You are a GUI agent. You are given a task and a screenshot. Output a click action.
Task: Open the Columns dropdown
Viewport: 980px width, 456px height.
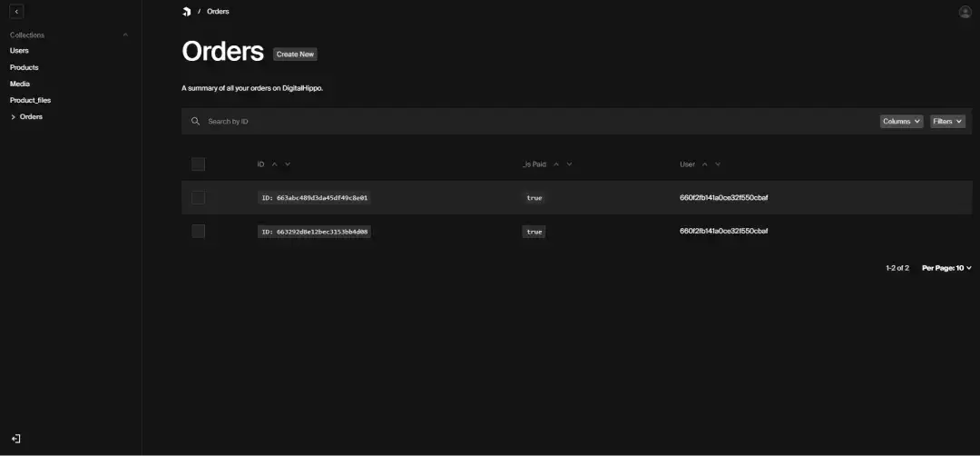(901, 121)
